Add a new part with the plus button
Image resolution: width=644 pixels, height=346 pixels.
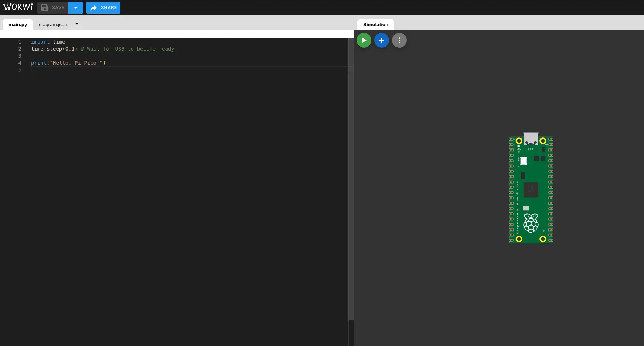pyautogui.click(x=382, y=40)
